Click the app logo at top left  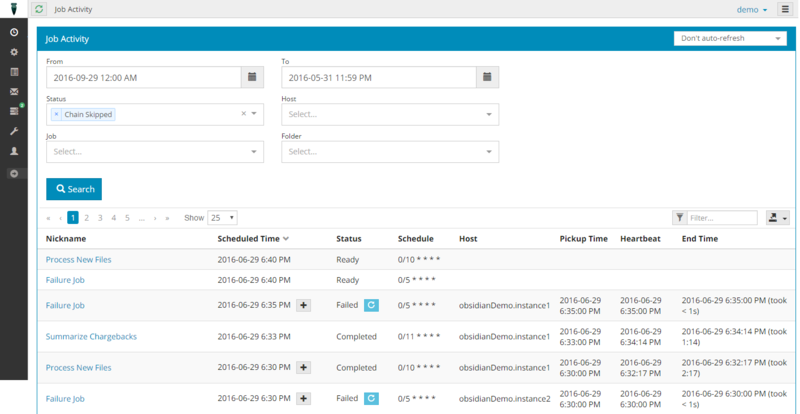[x=14, y=9]
